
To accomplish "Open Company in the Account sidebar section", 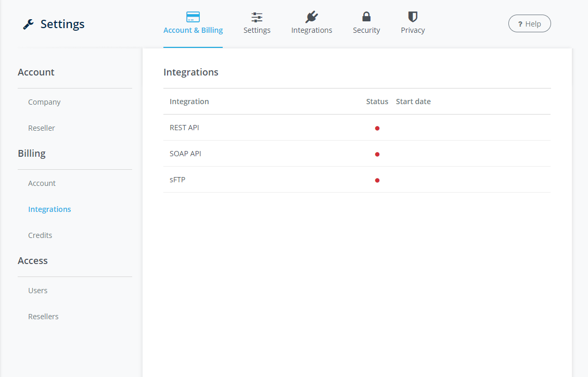I will [44, 102].
